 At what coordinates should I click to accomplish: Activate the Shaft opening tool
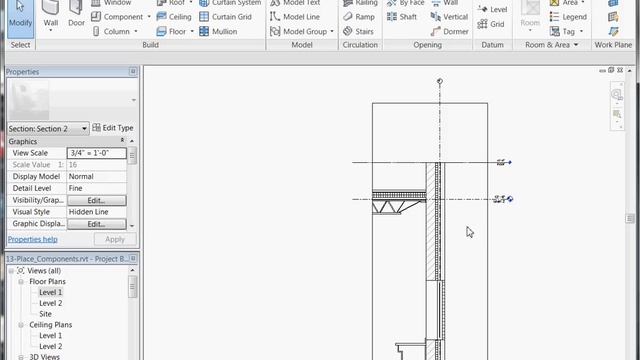402,17
